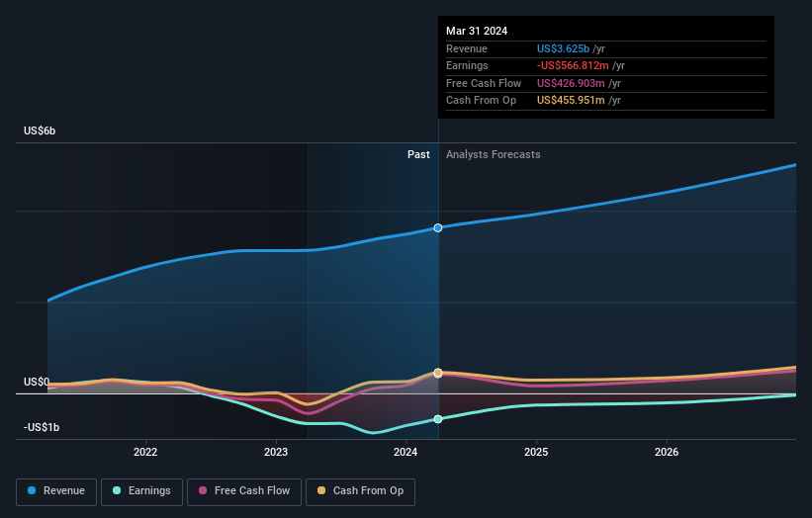The width and height of the screenshot is (812, 518).
Task: Click the Analysts Forecasts label
Action: click(x=493, y=155)
